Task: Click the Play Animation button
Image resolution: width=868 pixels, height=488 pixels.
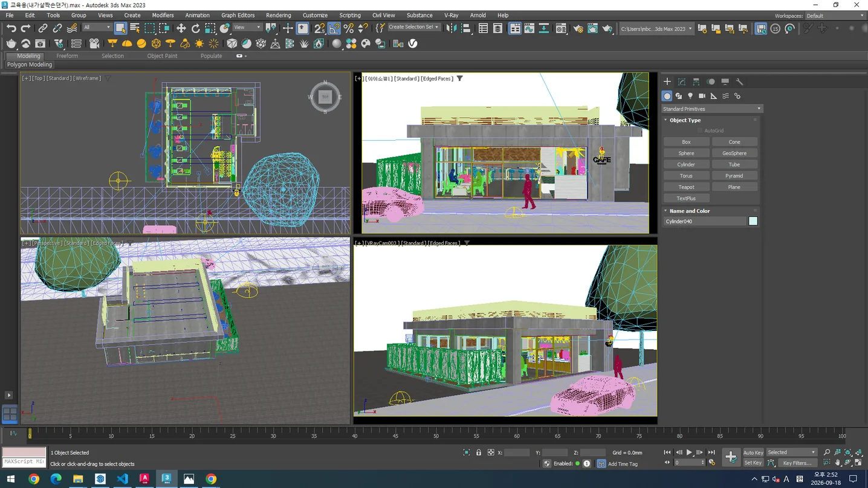Action: click(x=689, y=452)
